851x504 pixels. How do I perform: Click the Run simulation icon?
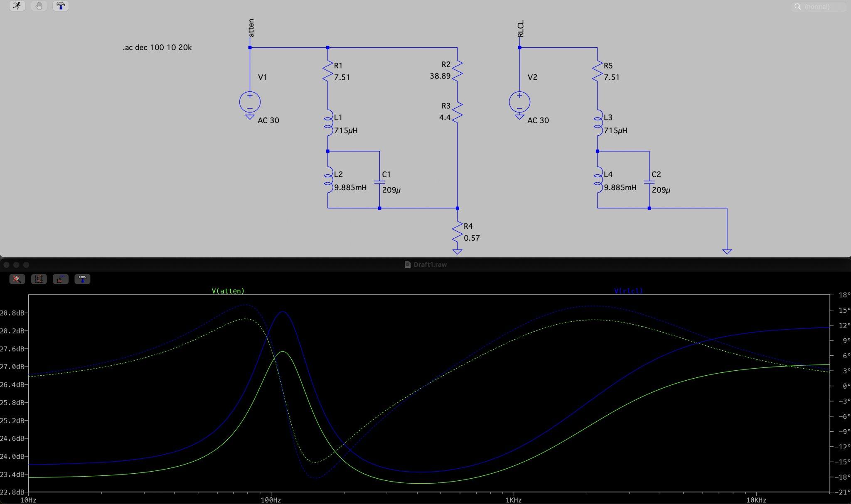click(17, 6)
